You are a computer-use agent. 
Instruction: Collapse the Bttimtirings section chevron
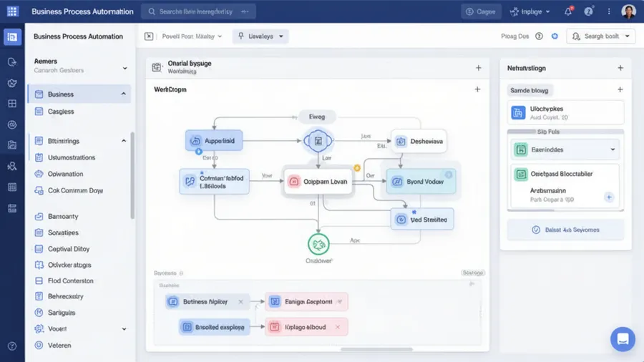(x=124, y=141)
